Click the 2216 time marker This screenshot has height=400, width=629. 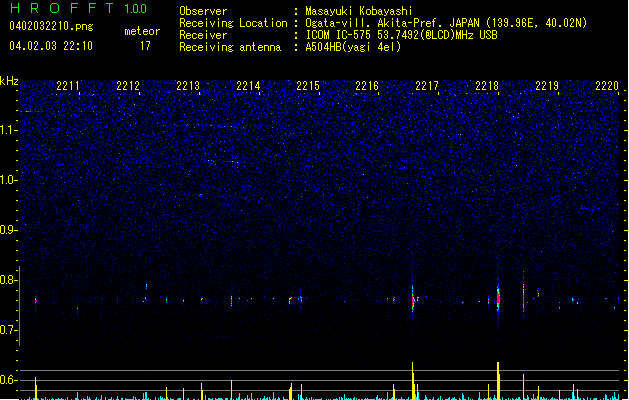(367, 85)
